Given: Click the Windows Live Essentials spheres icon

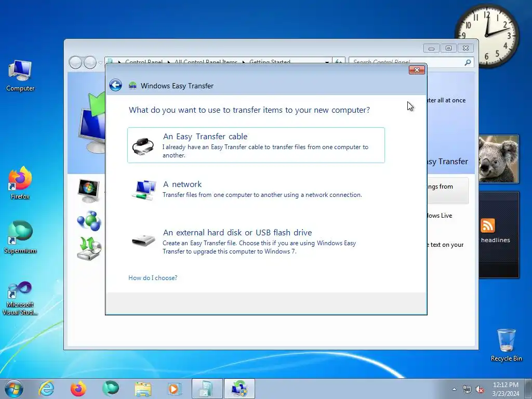Looking at the screenshot, I should tap(89, 220).
